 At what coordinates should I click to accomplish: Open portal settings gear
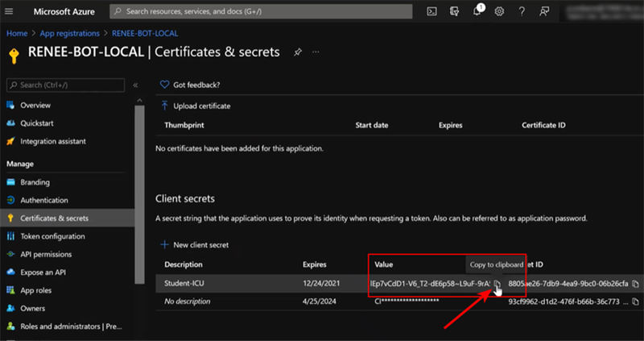[499, 11]
